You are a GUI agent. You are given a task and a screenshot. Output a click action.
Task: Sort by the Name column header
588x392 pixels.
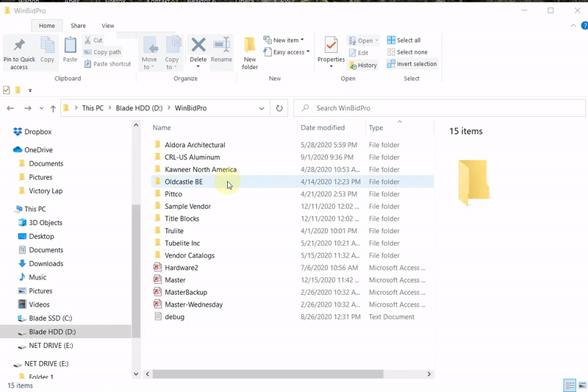tap(162, 127)
